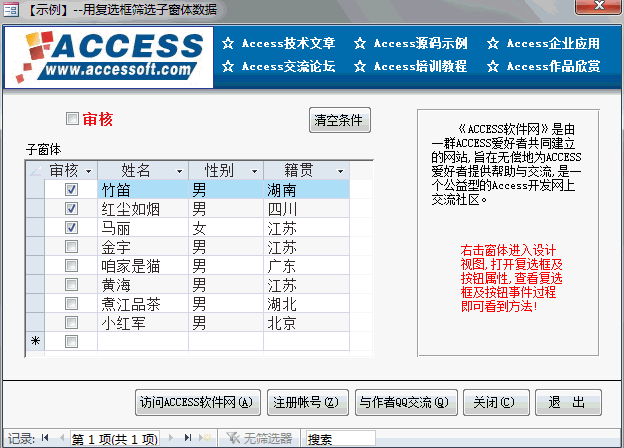Click the 四川 cell
The image size is (624, 448).
[x=306, y=208]
